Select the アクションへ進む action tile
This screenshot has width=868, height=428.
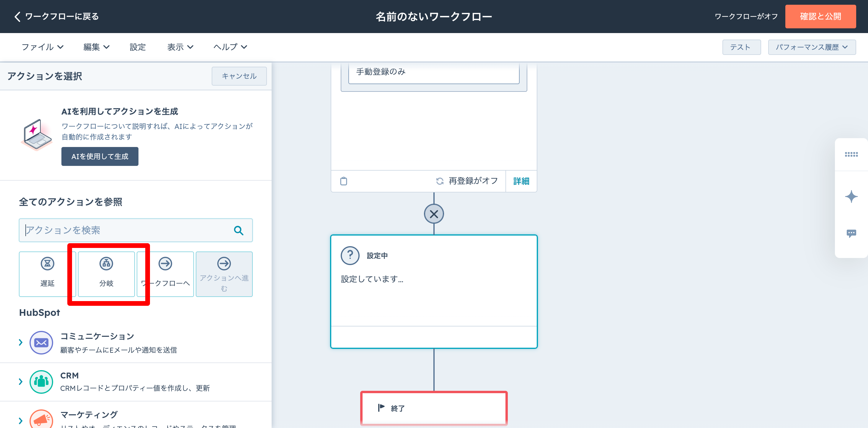224,274
